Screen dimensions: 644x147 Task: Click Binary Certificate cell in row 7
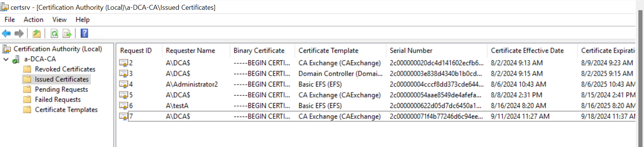pos(262,117)
